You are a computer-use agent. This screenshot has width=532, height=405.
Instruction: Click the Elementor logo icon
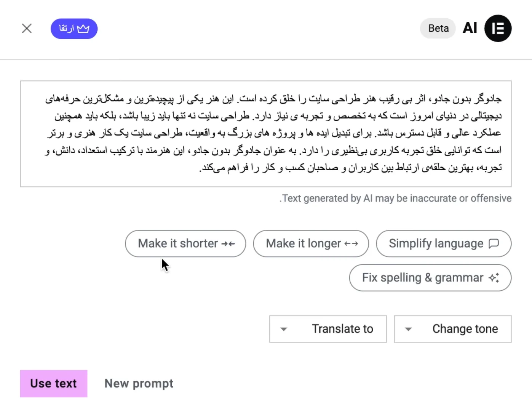point(498,28)
